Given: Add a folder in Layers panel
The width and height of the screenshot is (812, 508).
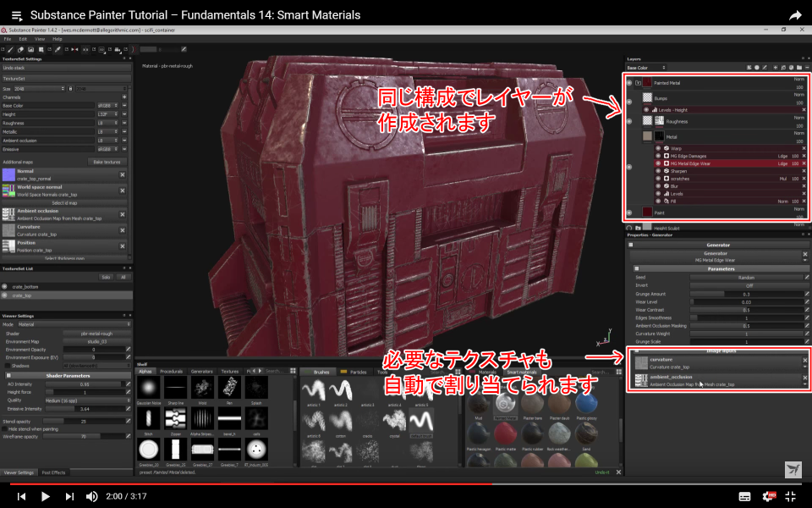Looking at the screenshot, I should pos(799,68).
